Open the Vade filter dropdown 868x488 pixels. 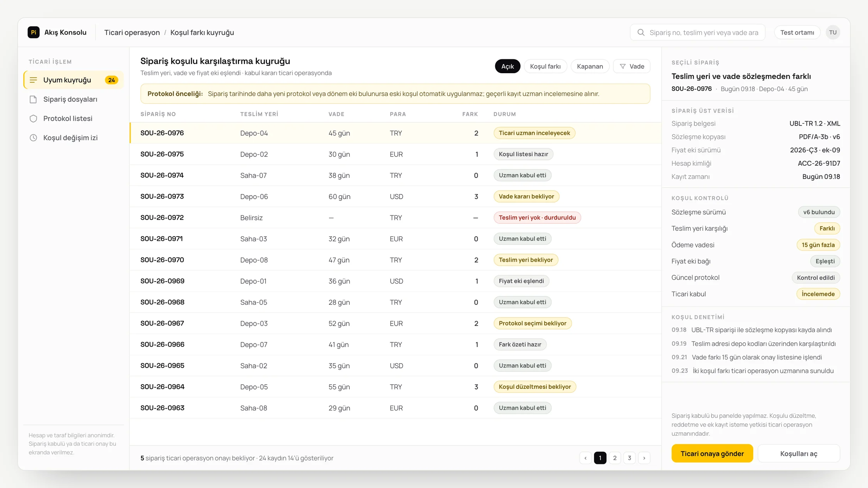(x=632, y=66)
